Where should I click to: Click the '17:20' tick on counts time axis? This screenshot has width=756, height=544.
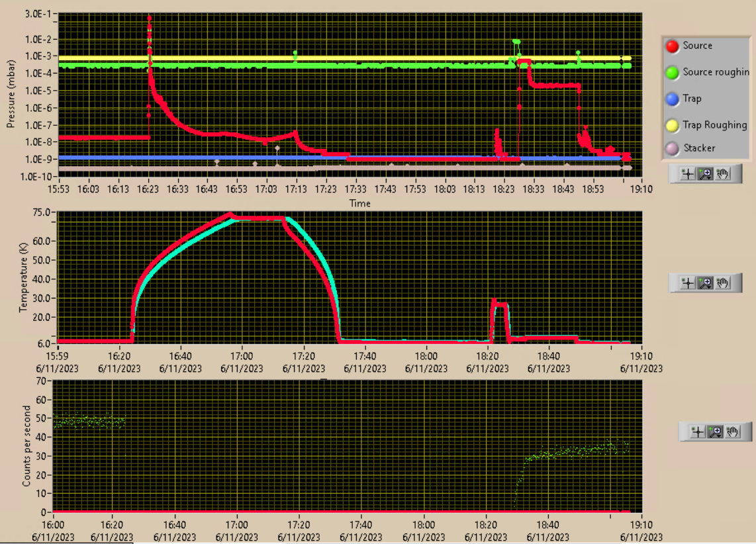299,525
